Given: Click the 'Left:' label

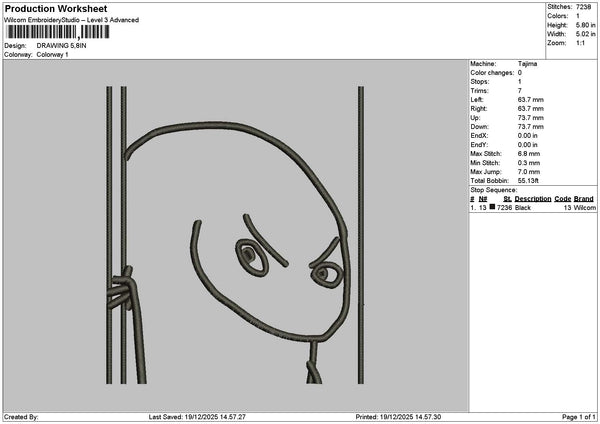Looking at the screenshot, I should 477,100.
